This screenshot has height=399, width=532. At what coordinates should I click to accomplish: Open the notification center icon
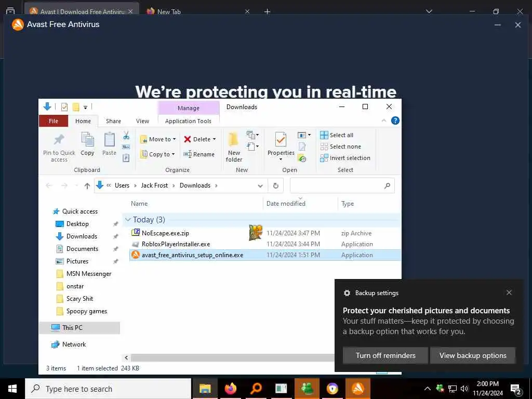[x=515, y=389]
